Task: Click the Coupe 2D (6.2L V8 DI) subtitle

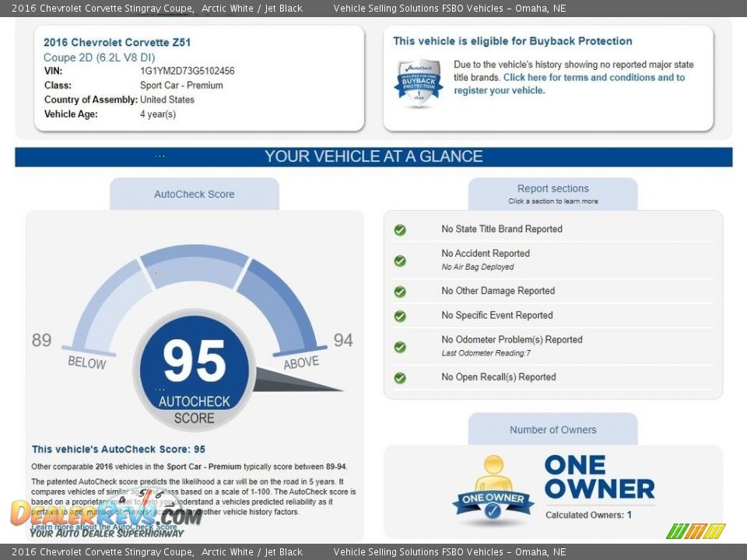Action: (99, 58)
